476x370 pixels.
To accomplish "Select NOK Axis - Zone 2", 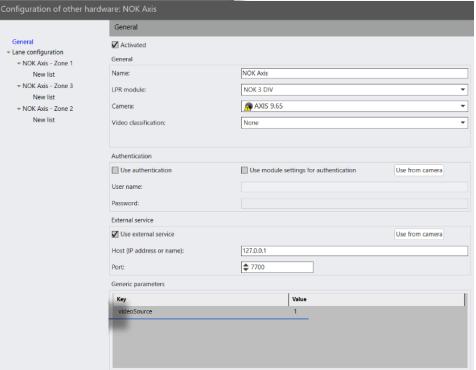I will point(48,109).
